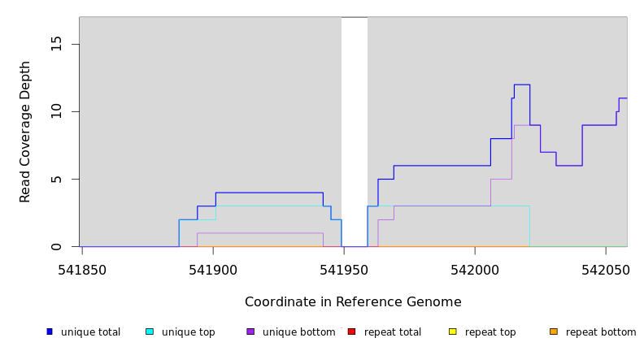Select the 'repeat total' legend label

(x=393, y=332)
